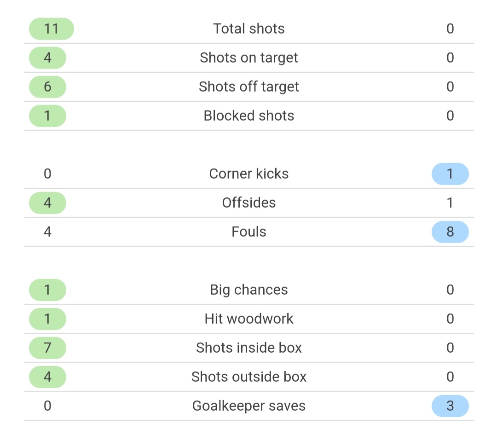The width and height of the screenshot is (497, 448).
Task: Select the blue 8 fouls badge
Action: coord(450,232)
